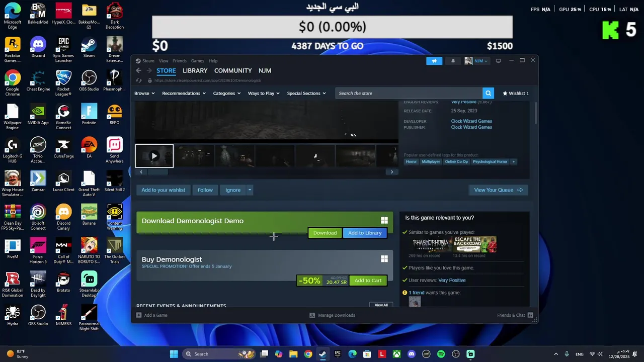Expand the Browse store dropdown
The width and height of the screenshot is (644, 362).
pos(144,93)
